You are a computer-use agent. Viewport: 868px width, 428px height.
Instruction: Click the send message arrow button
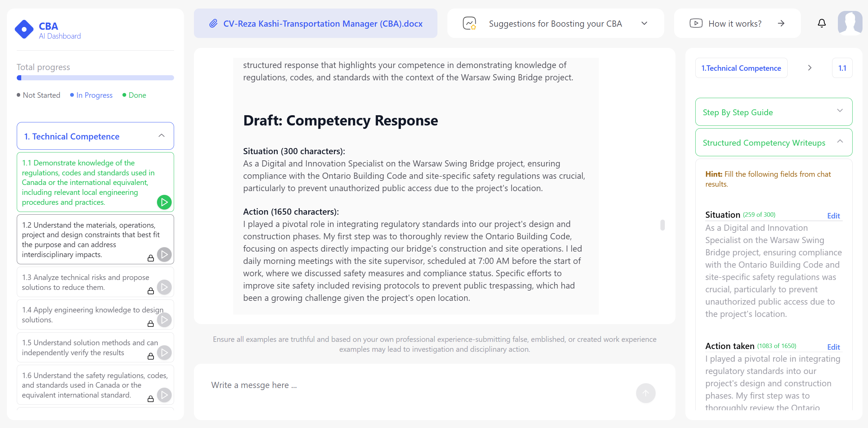[x=645, y=393]
